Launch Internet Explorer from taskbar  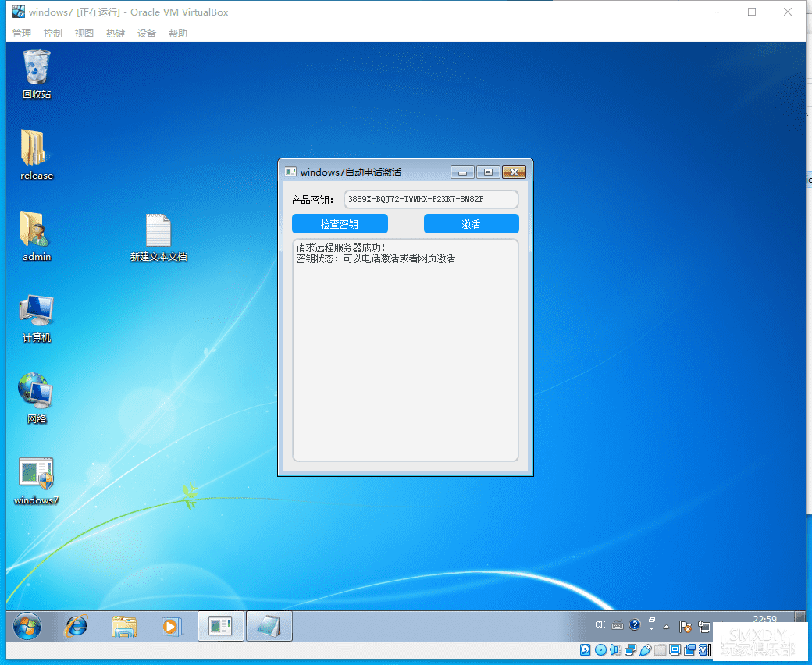tap(77, 626)
